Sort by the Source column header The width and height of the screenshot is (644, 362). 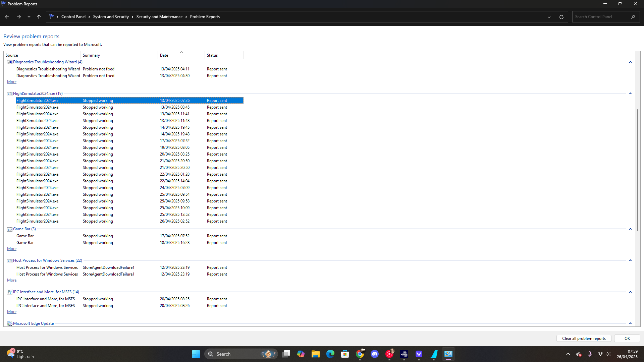pos(42,55)
